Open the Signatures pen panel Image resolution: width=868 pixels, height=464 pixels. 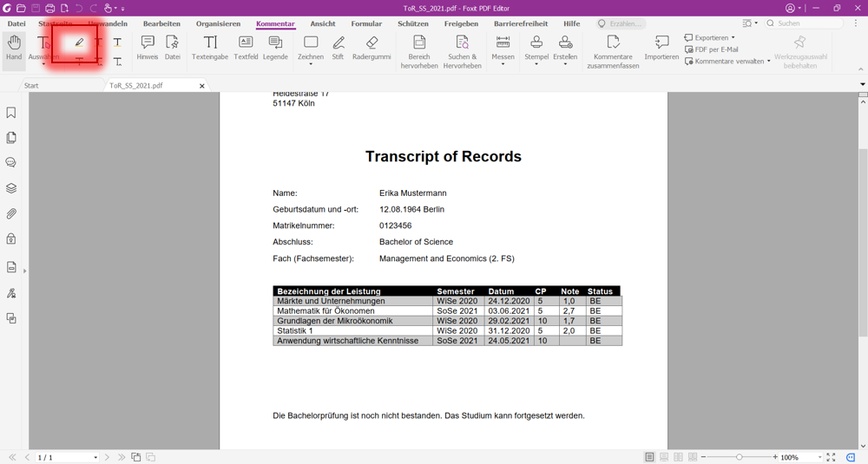(11, 293)
